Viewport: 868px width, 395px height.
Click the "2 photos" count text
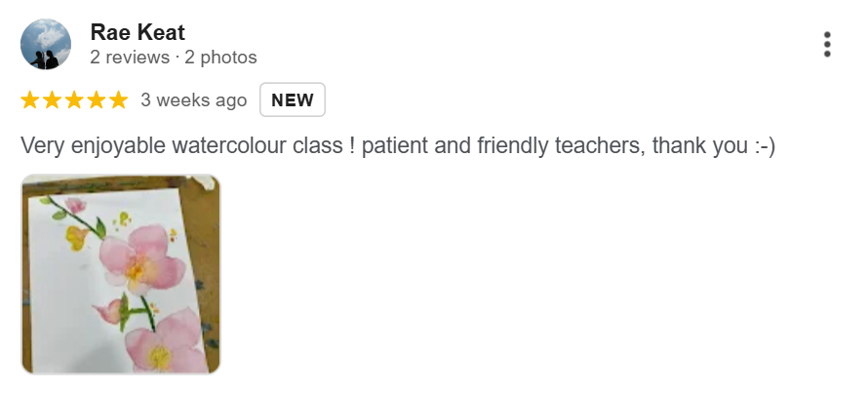coord(220,58)
